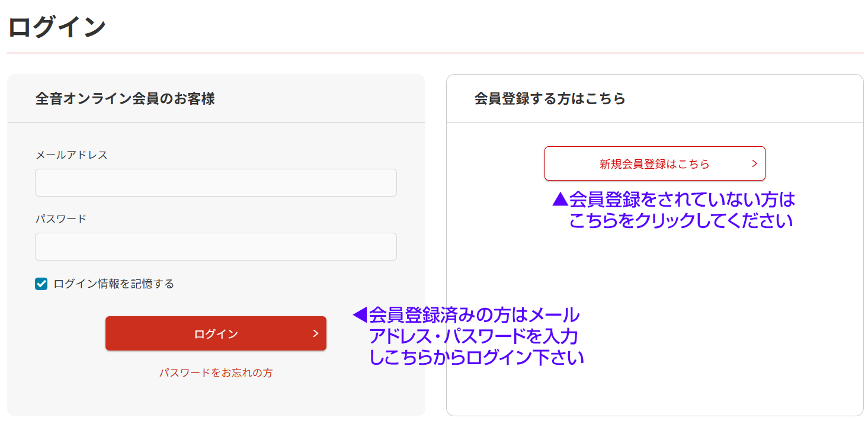The image size is (868, 421).
Task: Click the メールアドレス input field
Action: [x=216, y=182]
